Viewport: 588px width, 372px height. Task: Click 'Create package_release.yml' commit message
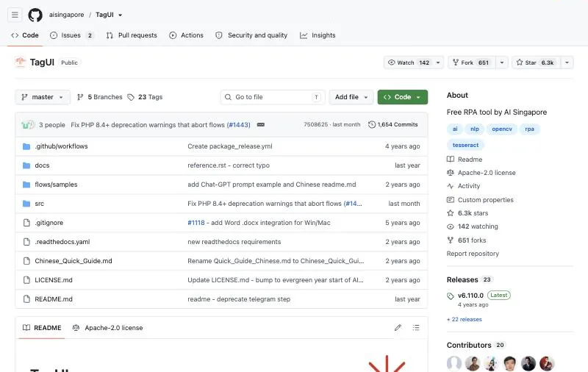(230, 146)
